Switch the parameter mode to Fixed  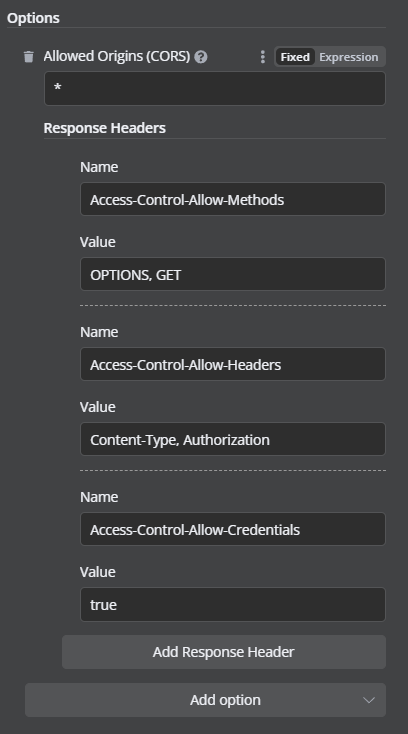295,57
